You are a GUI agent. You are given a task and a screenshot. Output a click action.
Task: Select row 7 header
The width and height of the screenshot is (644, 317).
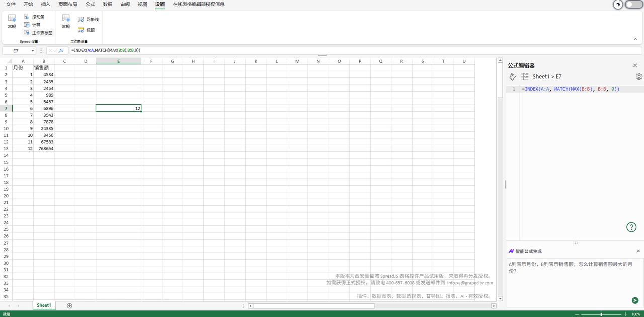click(6, 108)
